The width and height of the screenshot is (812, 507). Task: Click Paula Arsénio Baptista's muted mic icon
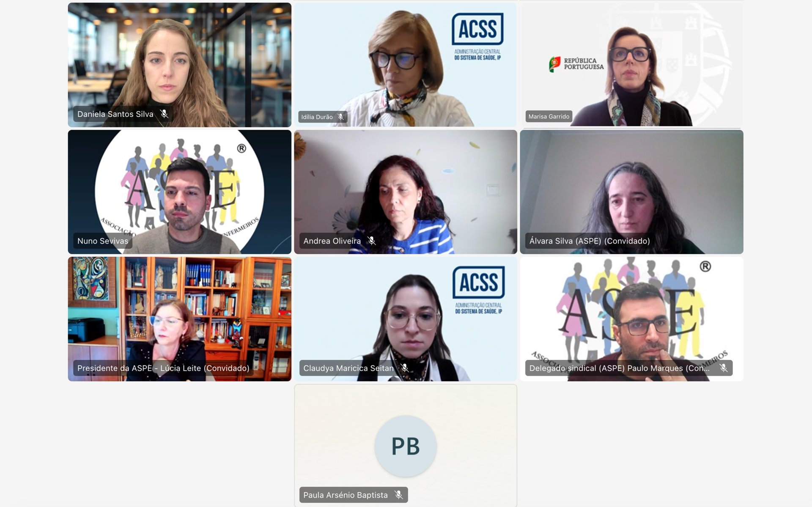click(x=398, y=495)
